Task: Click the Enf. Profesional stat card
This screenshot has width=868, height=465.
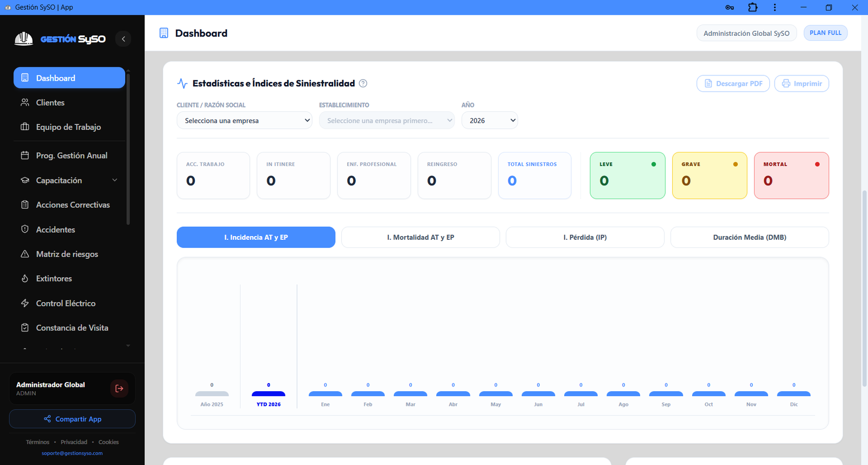Action: [374, 175]
